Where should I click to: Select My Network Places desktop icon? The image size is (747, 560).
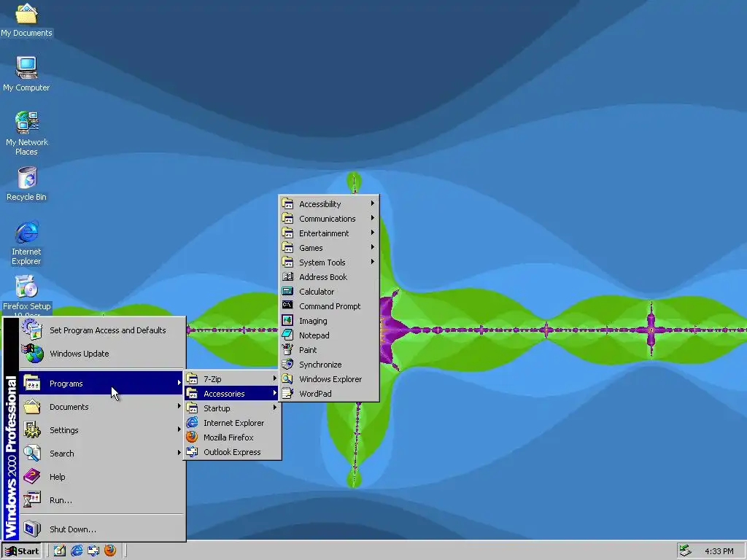[27, 133]
